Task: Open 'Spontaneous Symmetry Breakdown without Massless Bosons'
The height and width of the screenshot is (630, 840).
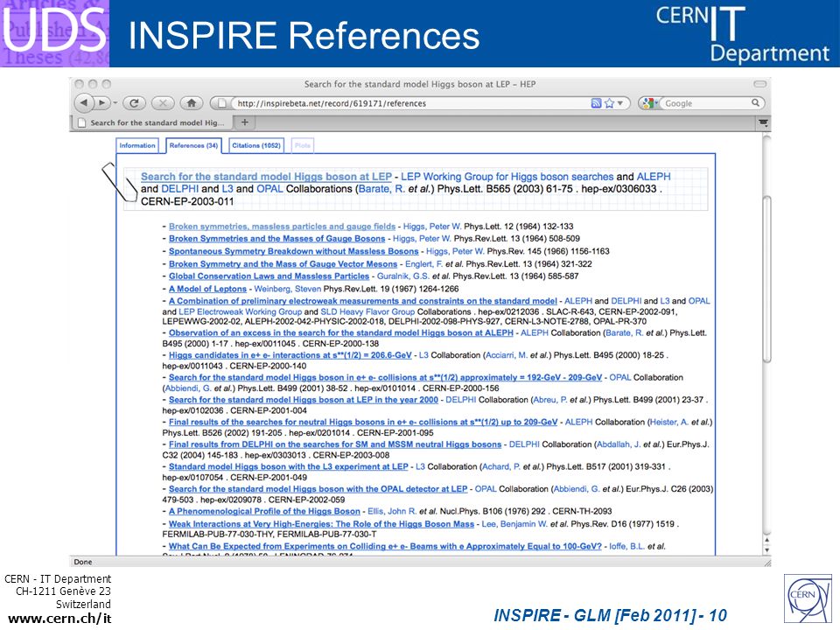Action: pos(293,251)
